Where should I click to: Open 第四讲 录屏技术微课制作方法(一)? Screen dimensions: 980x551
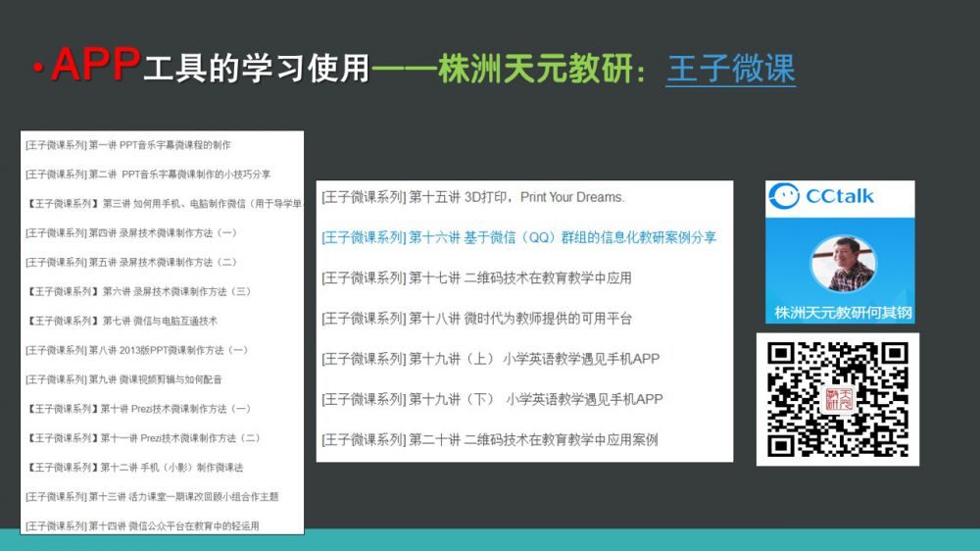coord(131,233)
